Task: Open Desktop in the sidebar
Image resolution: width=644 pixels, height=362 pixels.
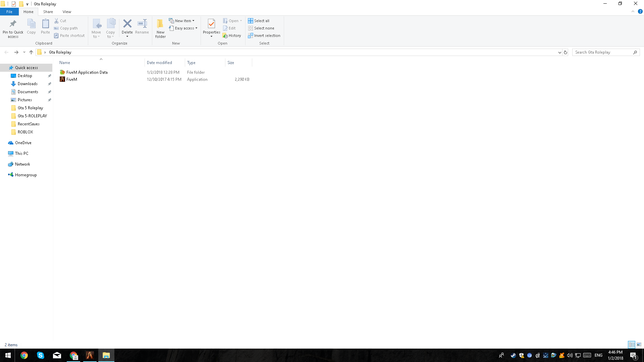Action: (25, 76)
